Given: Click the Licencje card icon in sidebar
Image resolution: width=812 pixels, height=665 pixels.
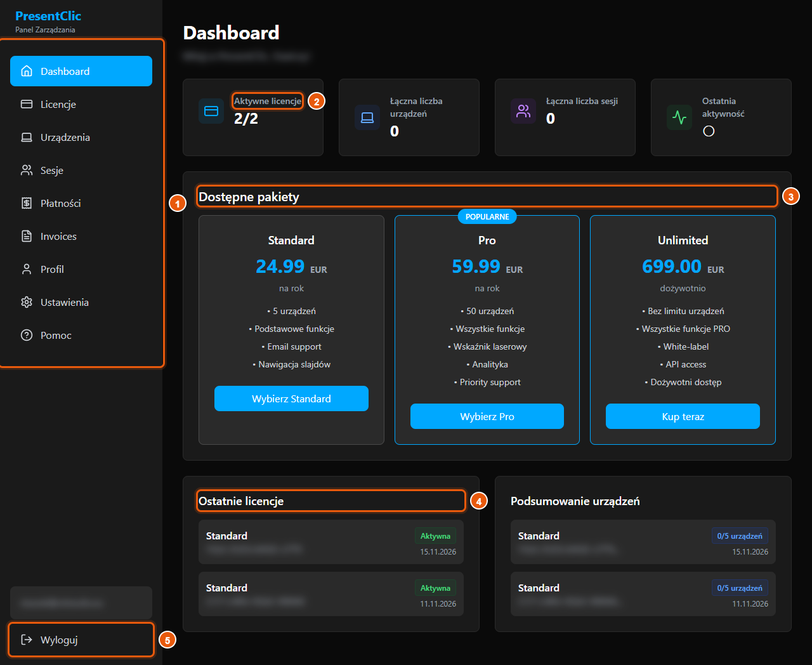Looking at the screenshot, I should click(27, 104).
